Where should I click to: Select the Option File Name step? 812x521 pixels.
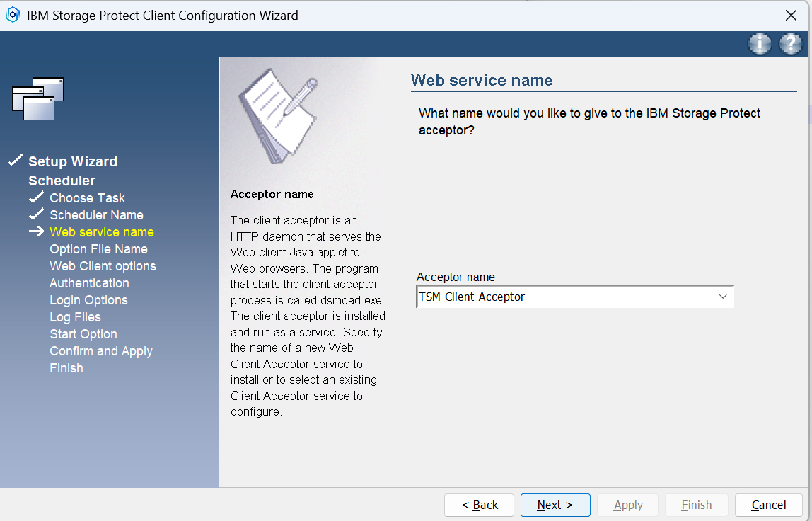click(x=98, y=249)
